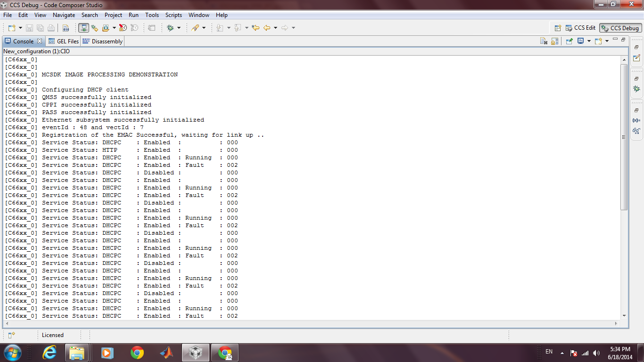Open the Run menu
The height and width of the screenshot is (362, 644).
click(134, 15)
